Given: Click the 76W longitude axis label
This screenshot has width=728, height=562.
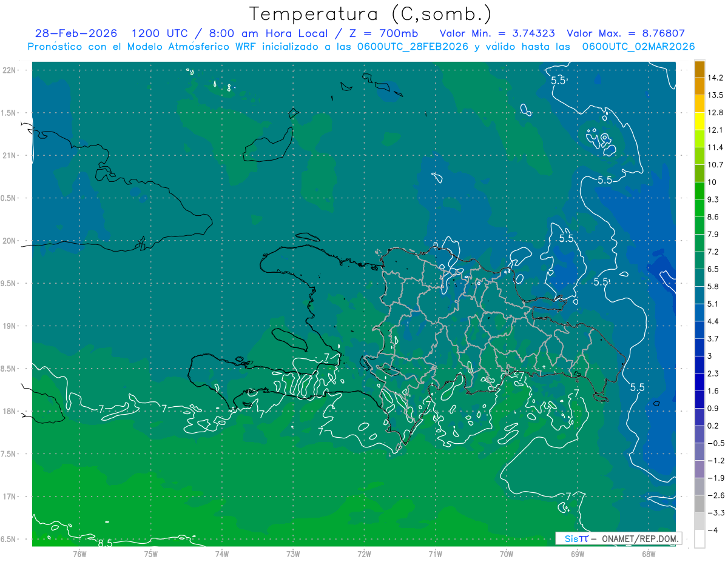Looking at the screenshot, I should coord(79,554).
